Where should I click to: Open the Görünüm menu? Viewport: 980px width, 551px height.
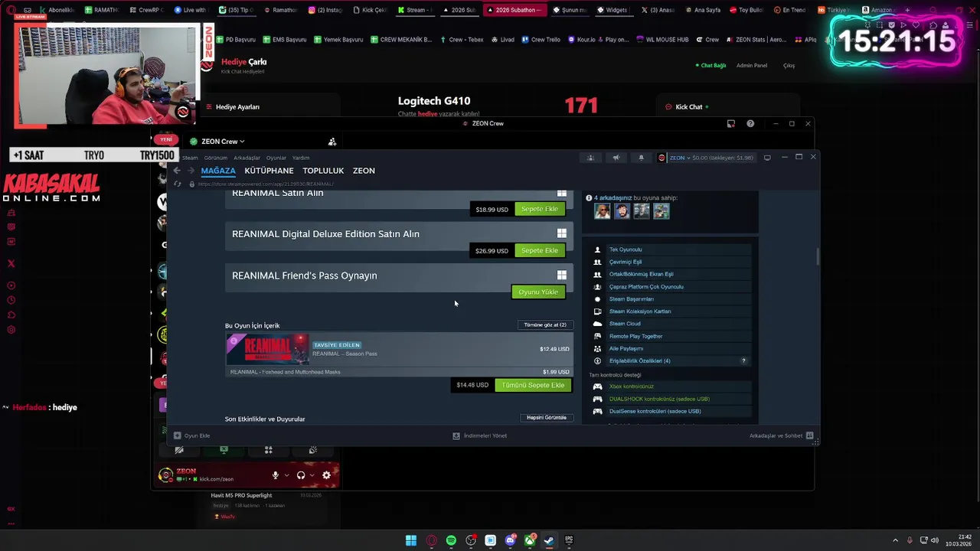tap(216, 158)
